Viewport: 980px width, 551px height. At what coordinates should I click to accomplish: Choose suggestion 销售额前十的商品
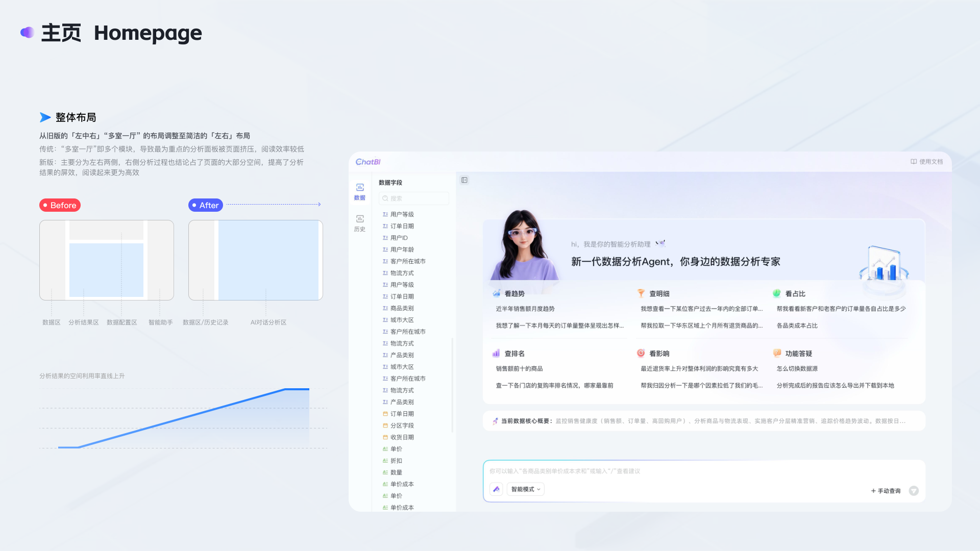click(x=519, y=368)
